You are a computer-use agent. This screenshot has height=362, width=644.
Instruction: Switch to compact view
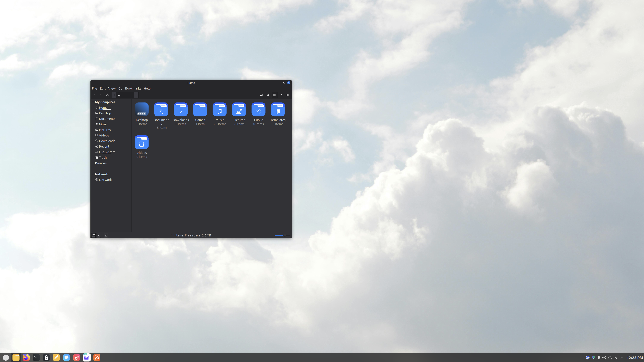coord(288,95)
